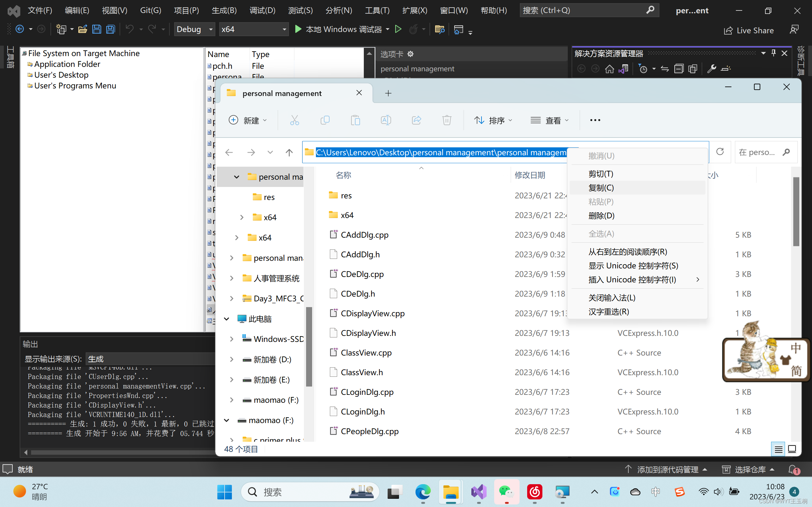This screenshot has height=507, width=812.
Task: Switch Explorer to details view
Action: 778,449
